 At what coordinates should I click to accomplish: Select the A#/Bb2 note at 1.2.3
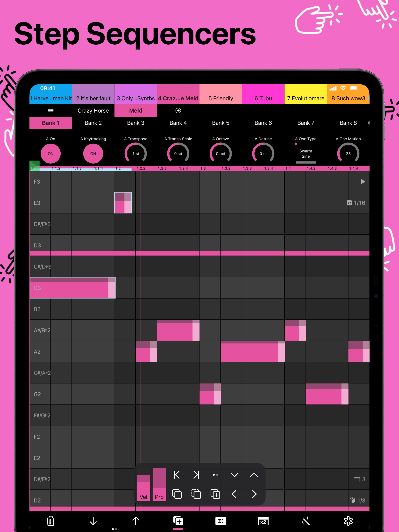[178, 330]
